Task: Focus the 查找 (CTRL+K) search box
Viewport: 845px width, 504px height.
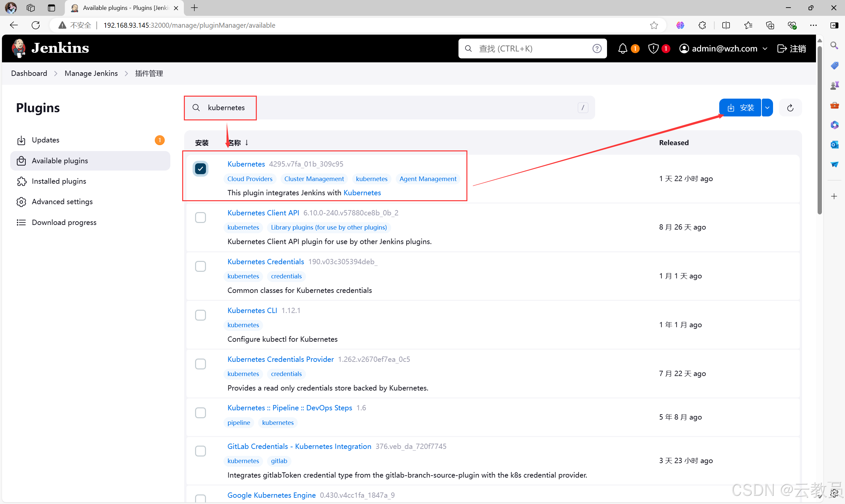Action: (532, 48)
